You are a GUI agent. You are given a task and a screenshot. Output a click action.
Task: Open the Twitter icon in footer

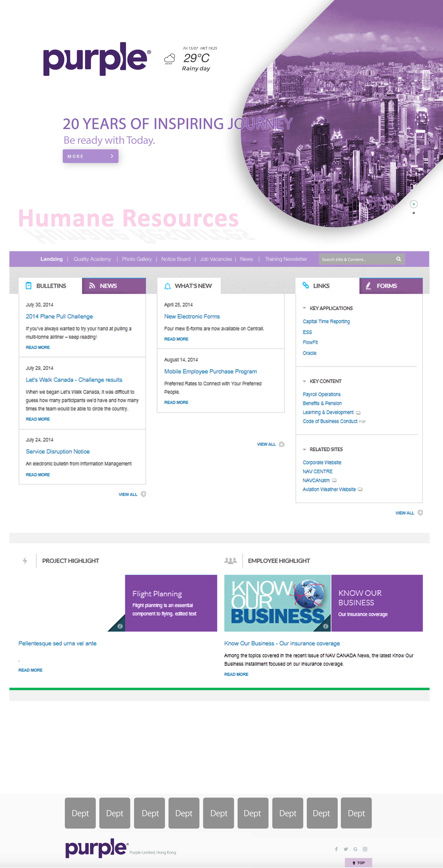click(346, 849)
